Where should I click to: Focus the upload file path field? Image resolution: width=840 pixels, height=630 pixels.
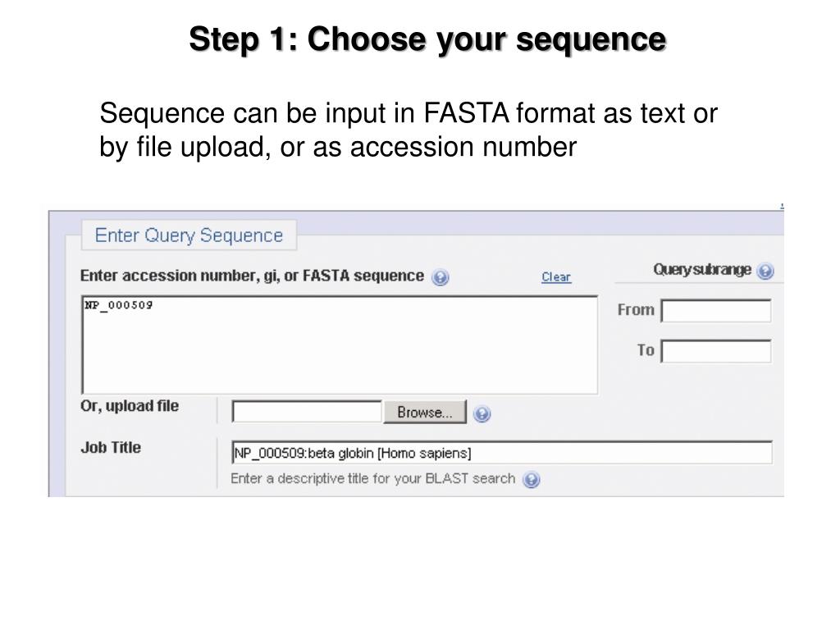[x=307, y=412]
